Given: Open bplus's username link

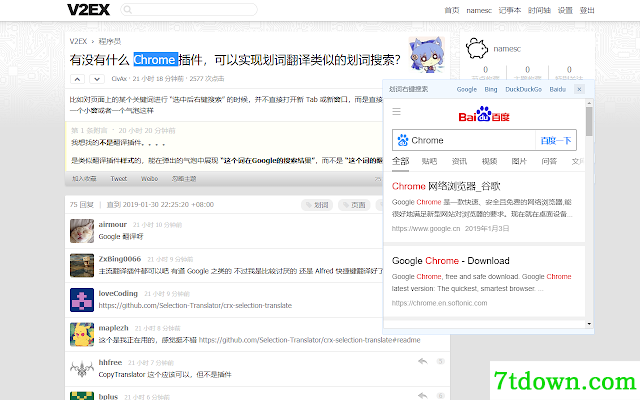Looking at the screenshot, I should [x=108, y=396].
